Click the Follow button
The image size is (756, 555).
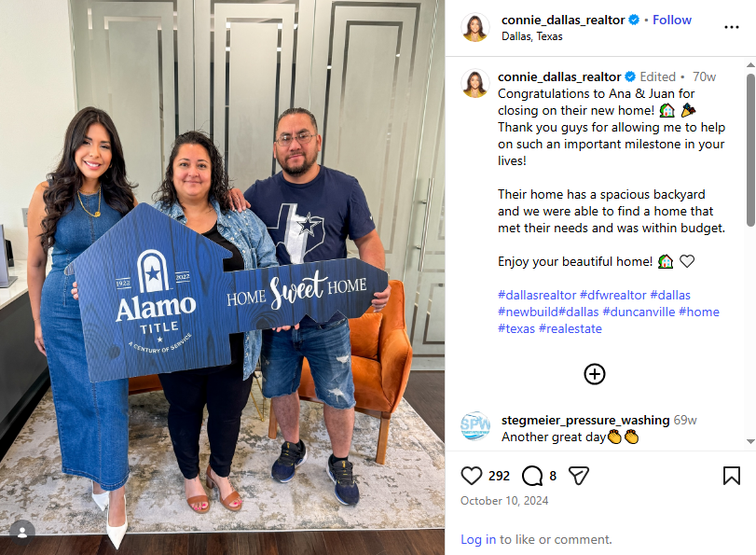(672, 20)
